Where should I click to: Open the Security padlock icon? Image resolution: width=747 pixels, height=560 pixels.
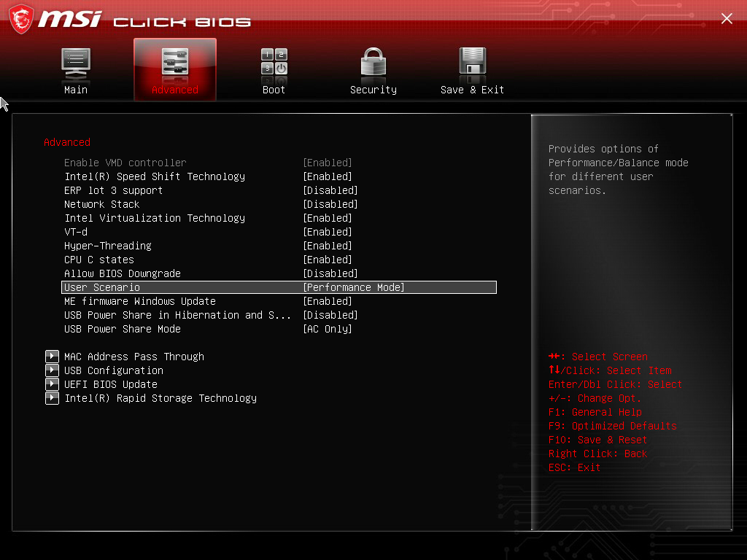pyautogui.click(x=373, y=62)
